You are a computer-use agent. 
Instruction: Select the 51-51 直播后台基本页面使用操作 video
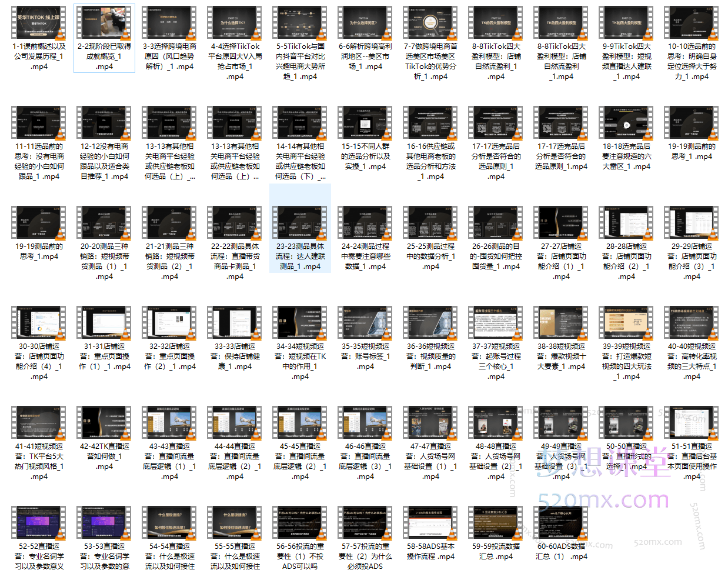pyautogui.click(x=692, y=424)
